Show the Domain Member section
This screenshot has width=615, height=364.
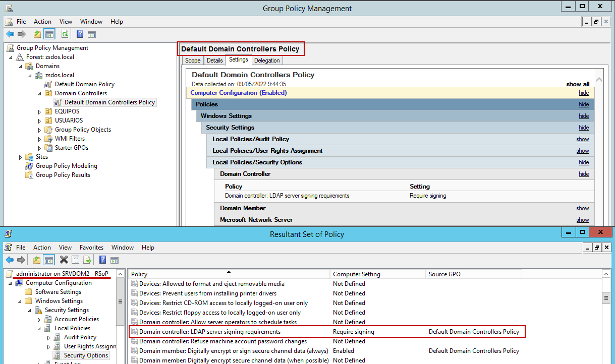(583, 209)
